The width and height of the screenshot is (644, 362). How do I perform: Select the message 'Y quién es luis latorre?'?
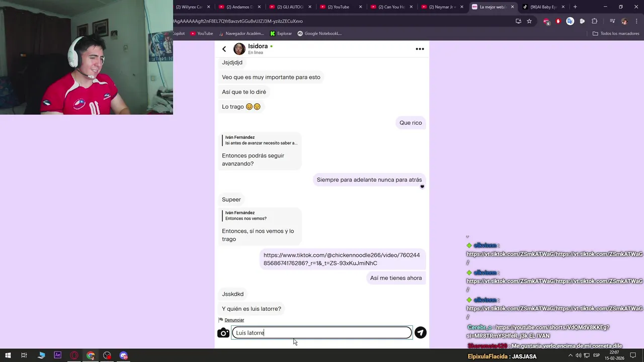click(252, 309)
